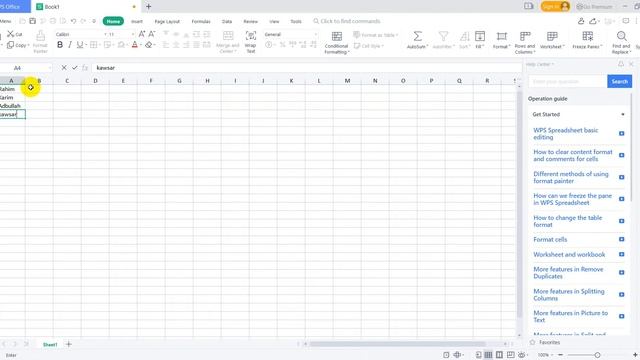The image size is (640, 360).
Task: Click the insert function fx icon
Action: [85, 68]
